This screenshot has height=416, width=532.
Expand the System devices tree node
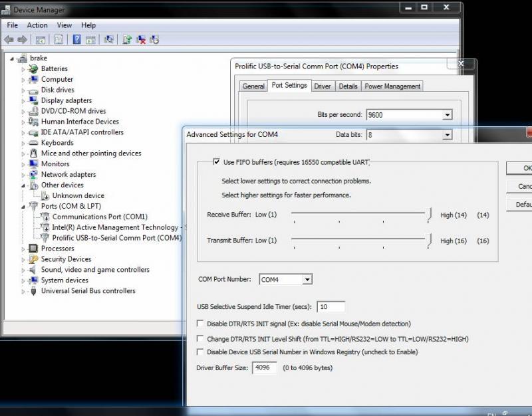(23, 280)
